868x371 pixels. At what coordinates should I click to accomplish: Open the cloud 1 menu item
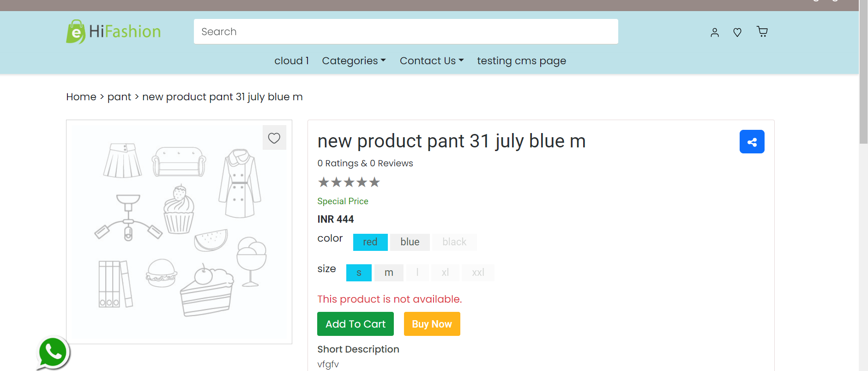291,61
